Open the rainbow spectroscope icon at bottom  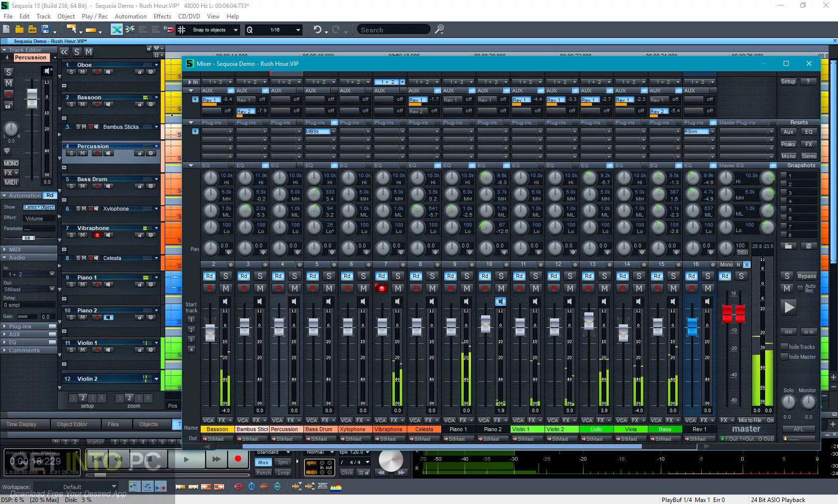(x=336, y=487)
